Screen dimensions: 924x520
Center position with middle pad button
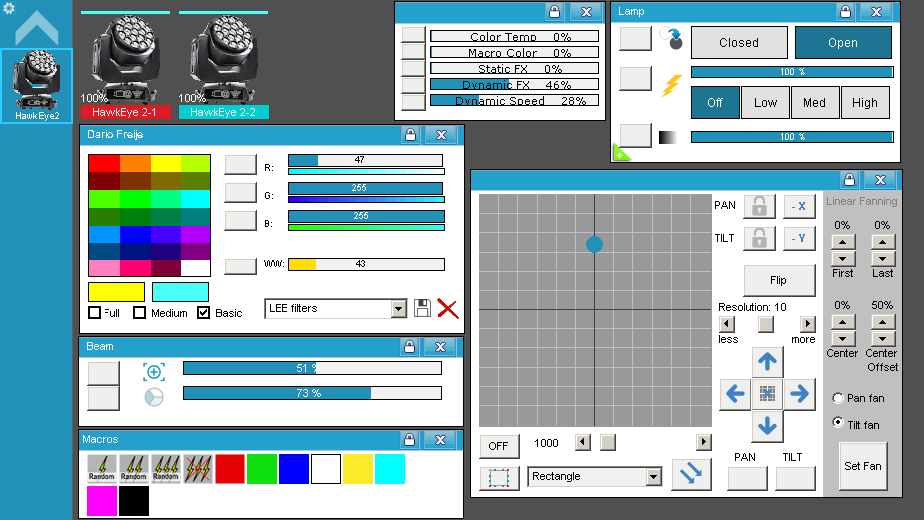pos(767,394)
